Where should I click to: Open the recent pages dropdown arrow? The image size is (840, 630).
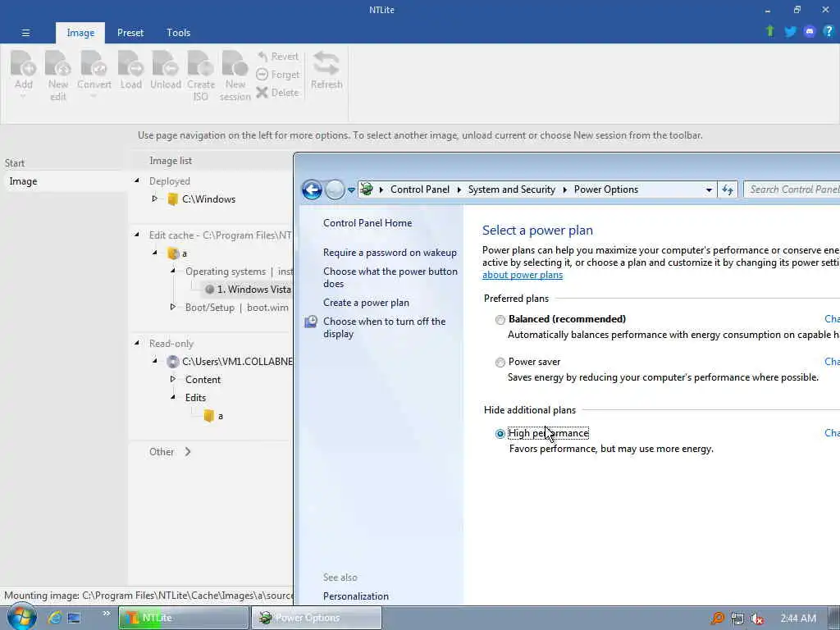351,189
